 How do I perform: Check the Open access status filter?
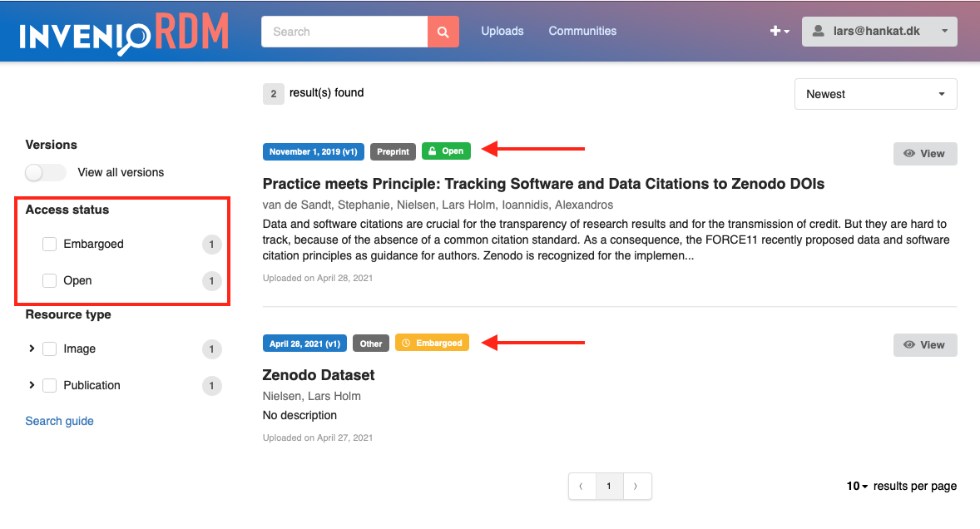pyautogui.click(x=49, y=280)
